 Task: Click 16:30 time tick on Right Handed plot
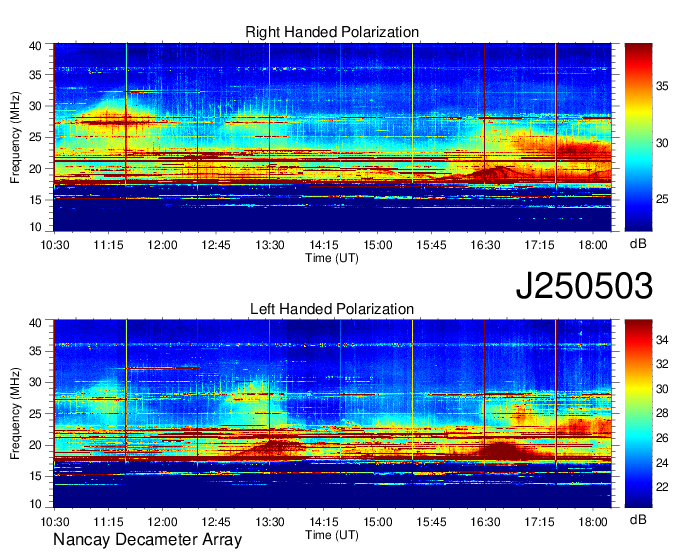tap(485, 245)
